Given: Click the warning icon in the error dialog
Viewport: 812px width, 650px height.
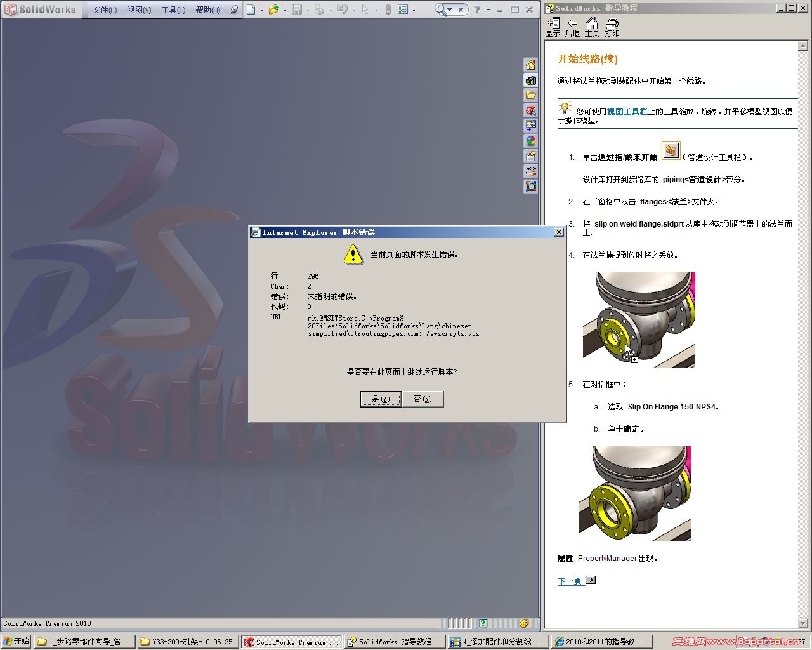Looking at the screenshot, I should (x=353, y=255).
